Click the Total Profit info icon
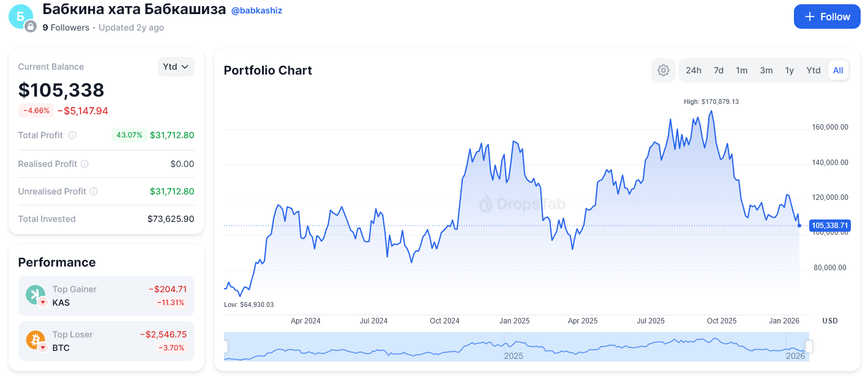Screen dimensions: 868x376 point(72,135)
